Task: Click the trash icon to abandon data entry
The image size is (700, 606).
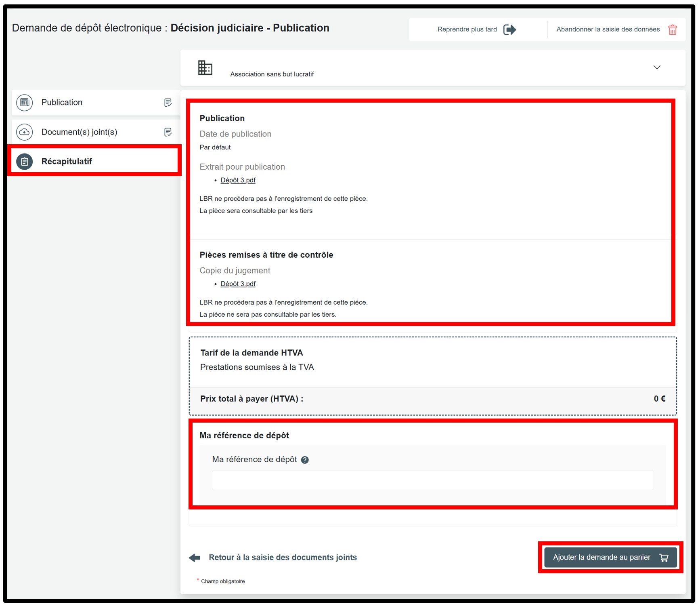Action: click(672, 30)
